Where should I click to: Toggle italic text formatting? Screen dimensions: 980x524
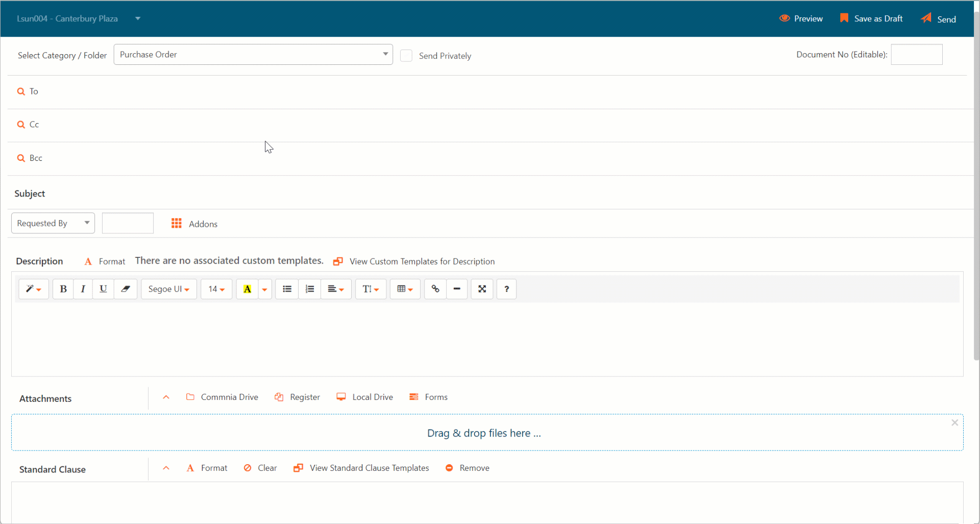(x=83, y=289)
